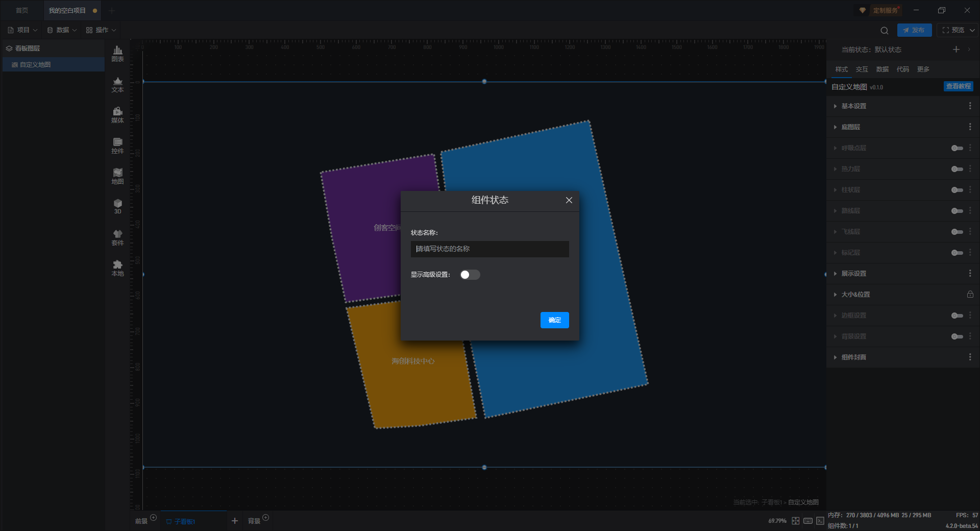Click the 定制服务 diamond button
The height and width of the screenshot is (531, 980).
[880, 10]
